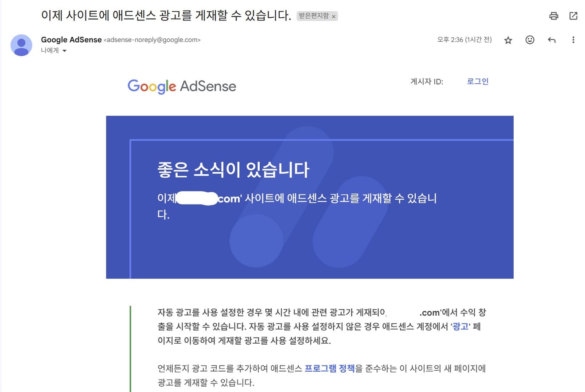Click the Google AdSense logo
The height and width of the screenshot is (392, 585).
tap(182, 86)
